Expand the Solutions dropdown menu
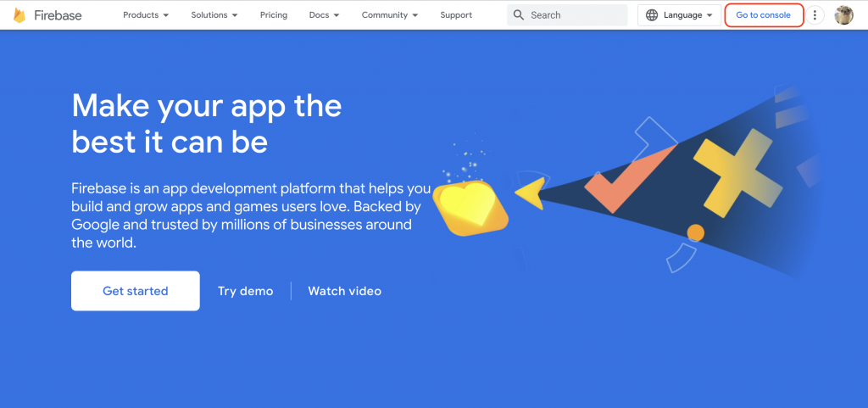 coord(214,15)
